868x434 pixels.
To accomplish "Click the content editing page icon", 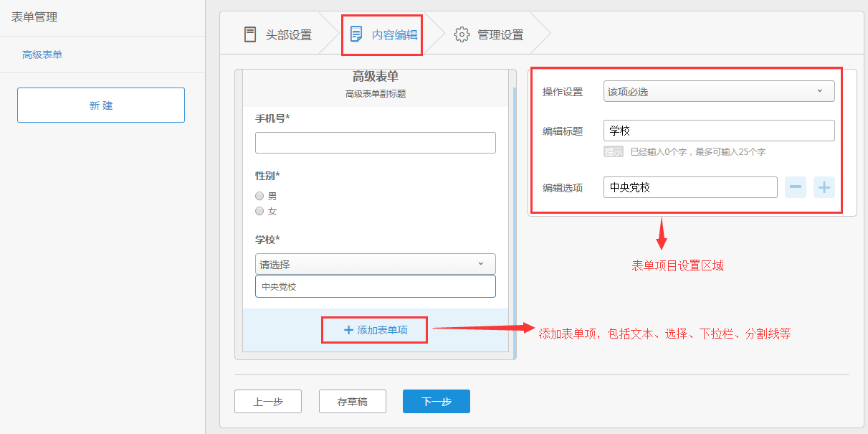I will tap(356, 34).
